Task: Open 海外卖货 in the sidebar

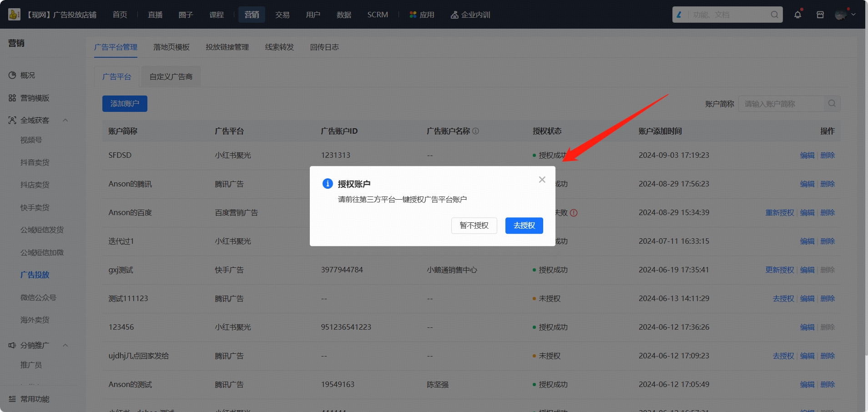Action: pyautogui.click(x=35, y=320)
